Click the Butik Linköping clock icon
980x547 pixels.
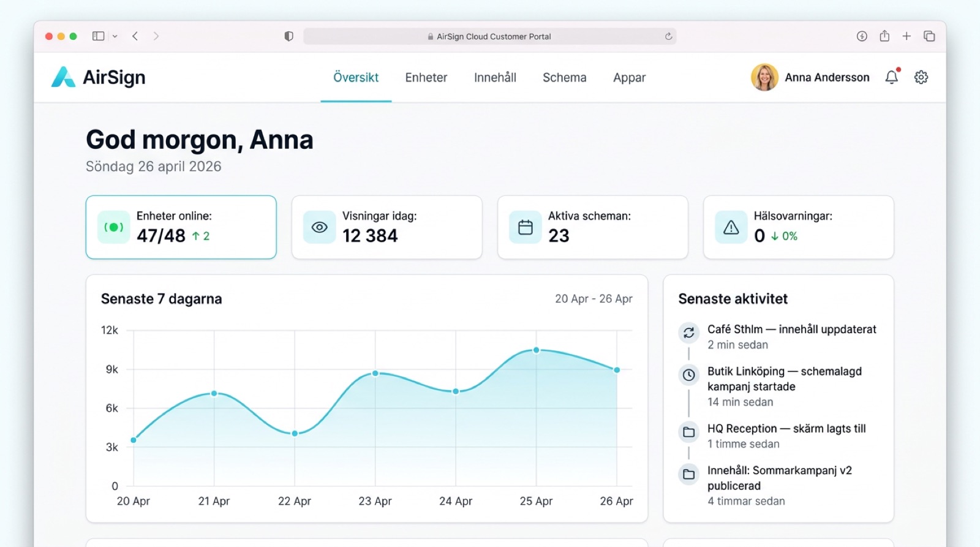coord(689,375)
